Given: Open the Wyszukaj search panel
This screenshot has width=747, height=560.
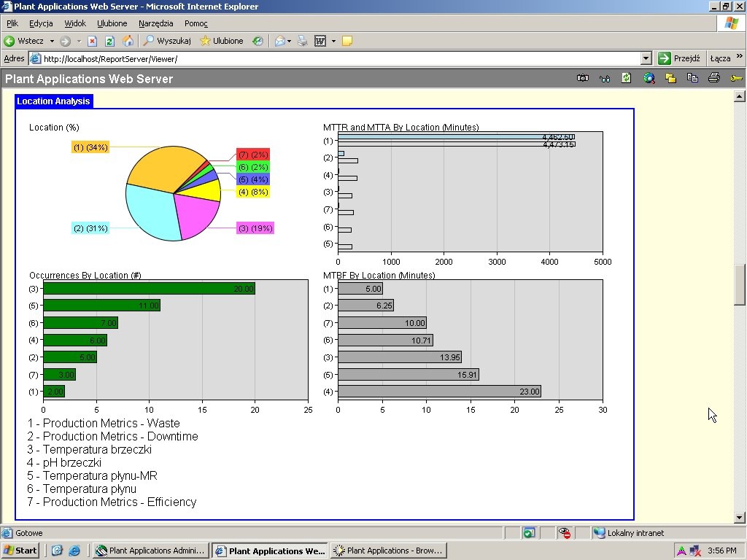Looking at the screenshot, I should coord(168,41).
